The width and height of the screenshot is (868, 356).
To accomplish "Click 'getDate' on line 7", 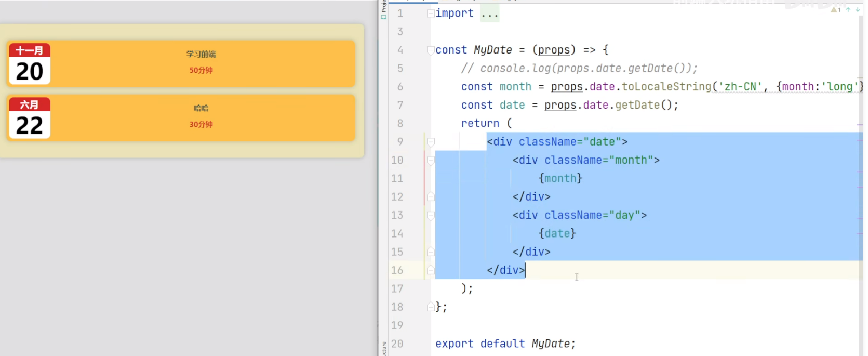I will click(x=637, y=105).
